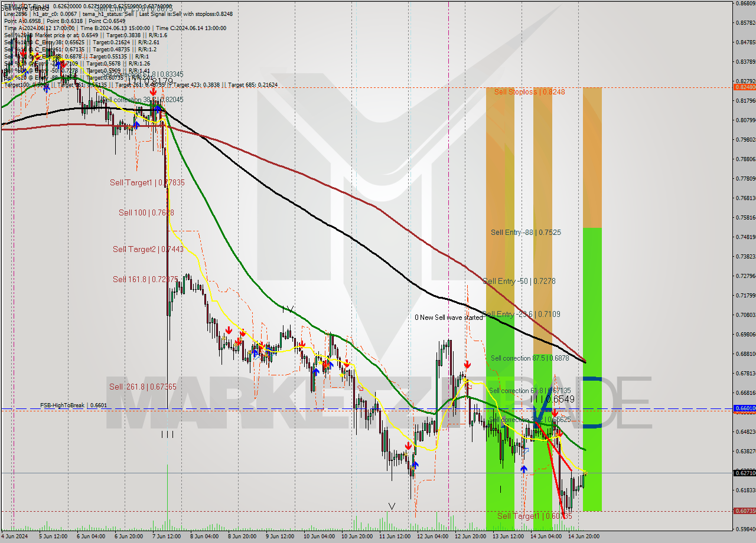Screen dimensions: 756x543
Task: Click the 0.86800 price axis value
Action: (x=745, y=3)
